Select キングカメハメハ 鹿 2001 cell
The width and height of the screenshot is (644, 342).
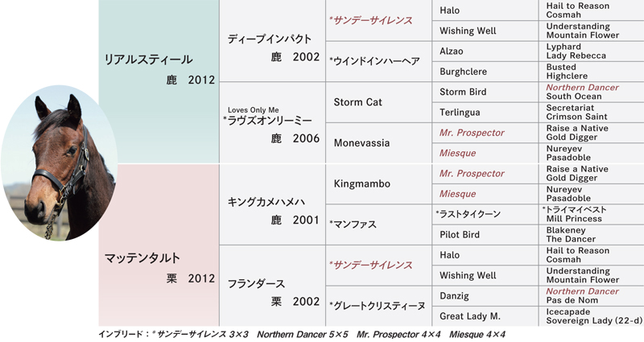pyautogui.click(x=273, y=204)
